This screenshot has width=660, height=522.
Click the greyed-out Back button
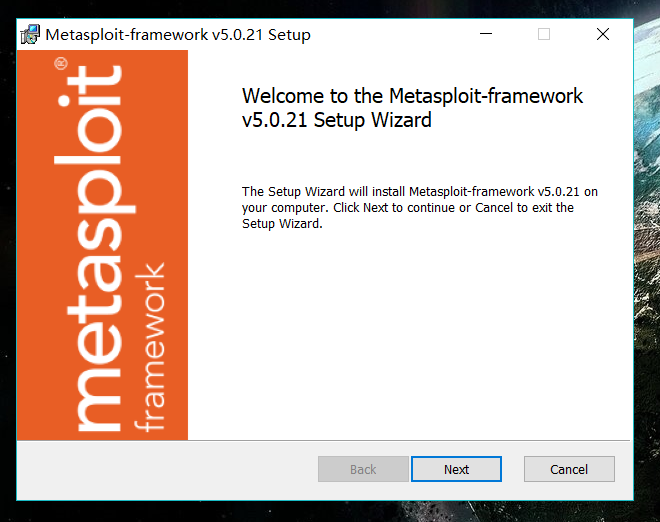(363, 469)
